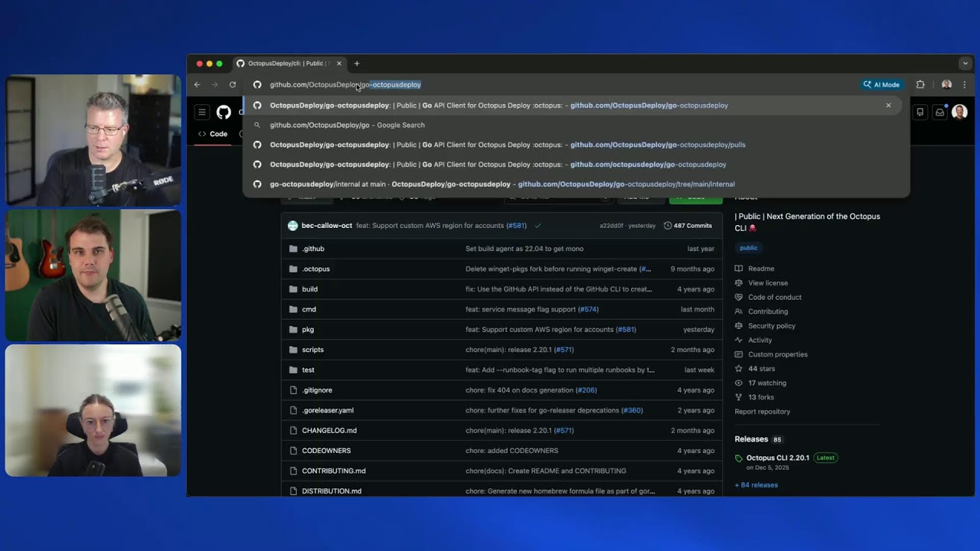Open the CODEOWNERS file
Viewport: 980px width, 551px height.
[x=326, y=451]
